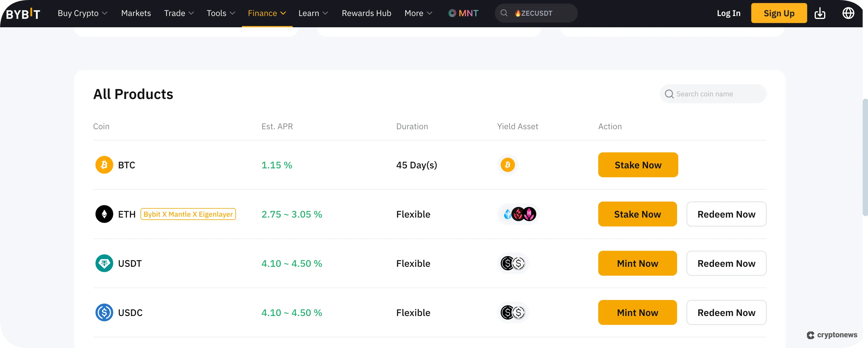
Task: Click the magnifier in the top search bar
Action: (504, 13)
